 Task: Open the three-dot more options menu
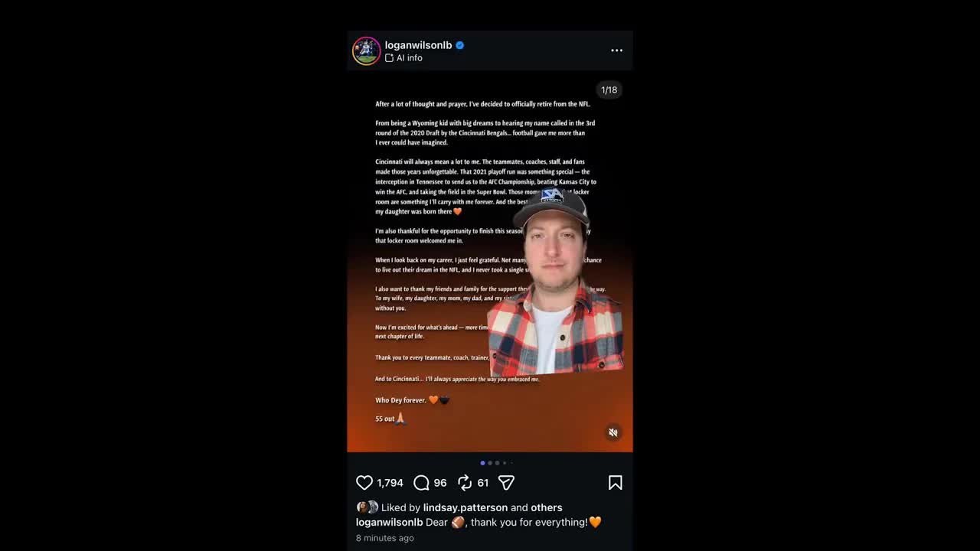[x=616, y=51]
